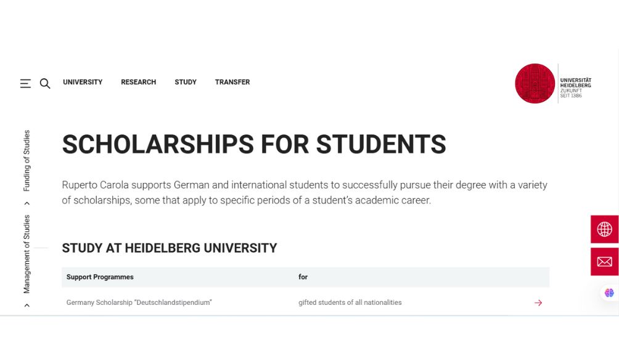Click the chevron below Management of Studies
The height and width of the screenshot is (364, 619).
(x=27, y=305)
